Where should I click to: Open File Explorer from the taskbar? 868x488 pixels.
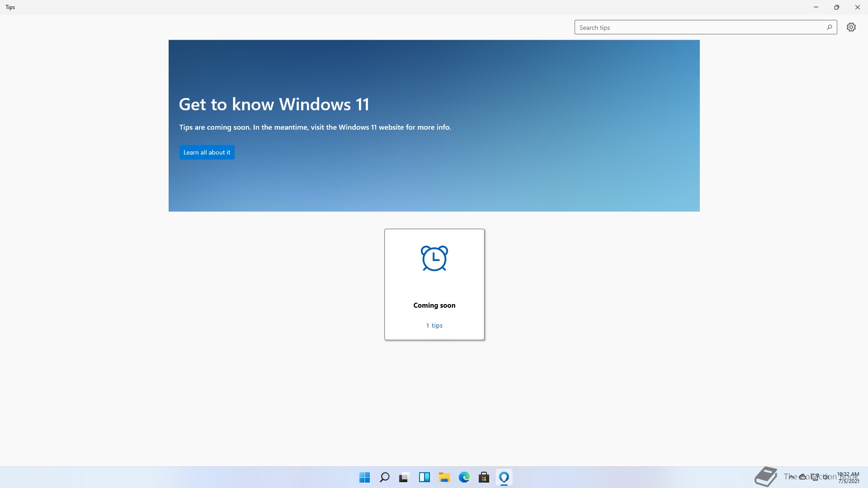coord(444,477)
